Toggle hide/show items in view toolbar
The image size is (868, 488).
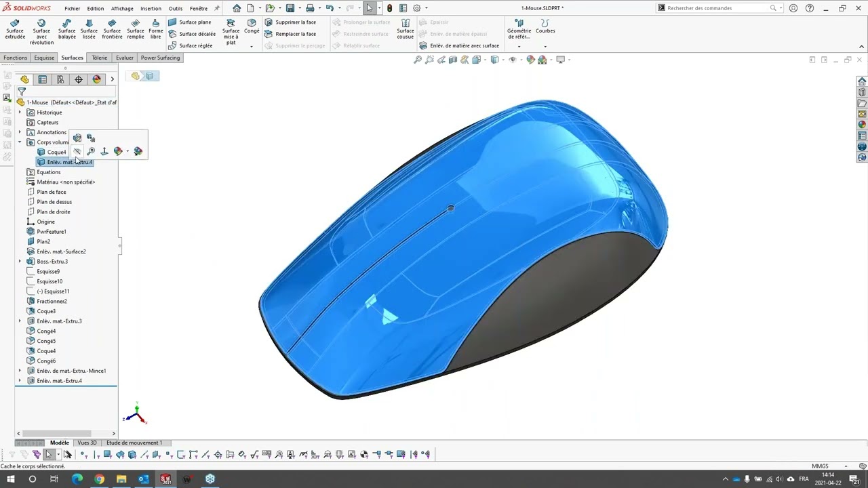[x=512, y=60]
